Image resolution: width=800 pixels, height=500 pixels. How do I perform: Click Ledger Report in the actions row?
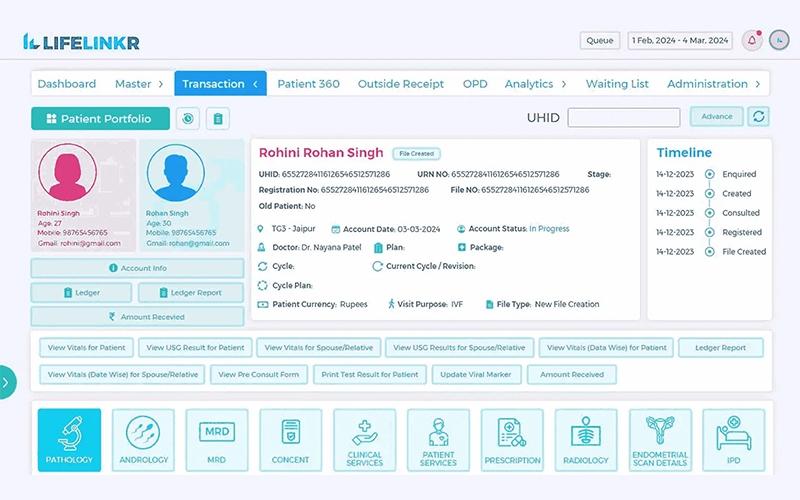[720, 347]
